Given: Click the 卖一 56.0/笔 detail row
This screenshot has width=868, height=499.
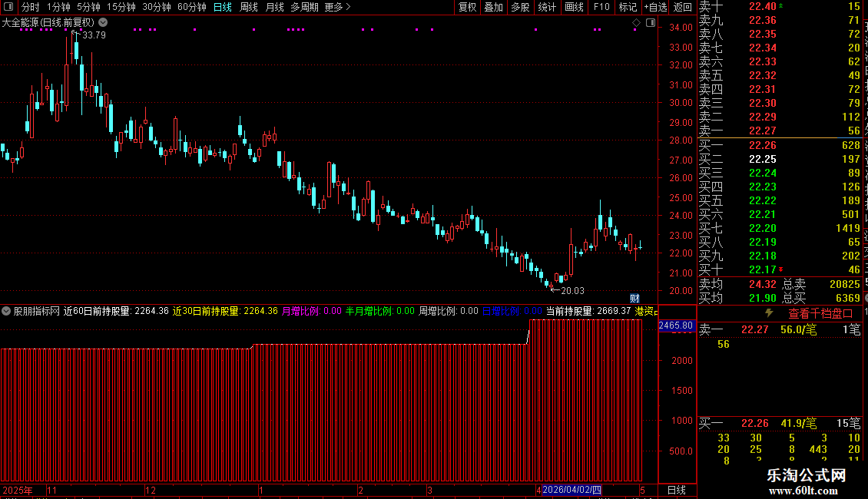Looking at the screenshot, I should [x=780, y=329].
